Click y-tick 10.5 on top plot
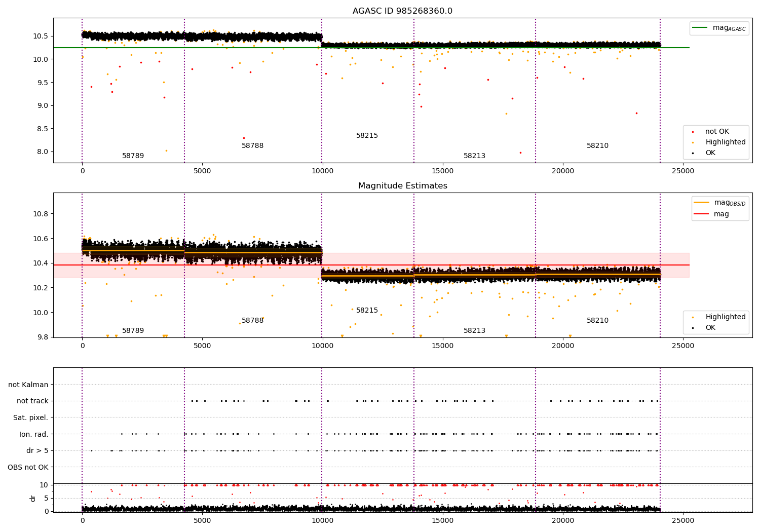The image size is (760, 532). pyautogui.click(x=41, y=36)
